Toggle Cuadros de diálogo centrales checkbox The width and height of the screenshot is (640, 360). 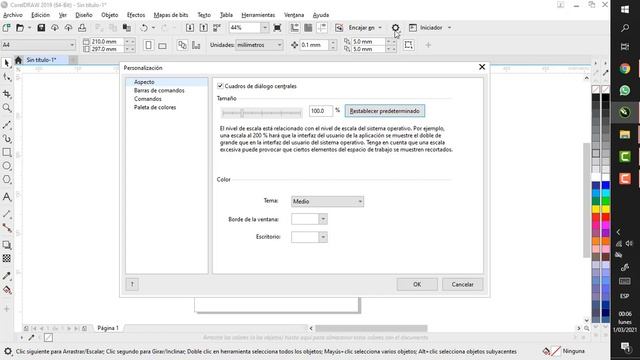pos(220,86)
